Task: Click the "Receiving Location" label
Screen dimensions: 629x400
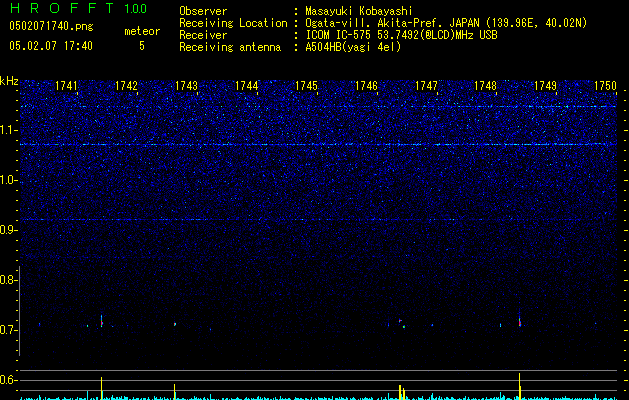Action: click(233, 23)
